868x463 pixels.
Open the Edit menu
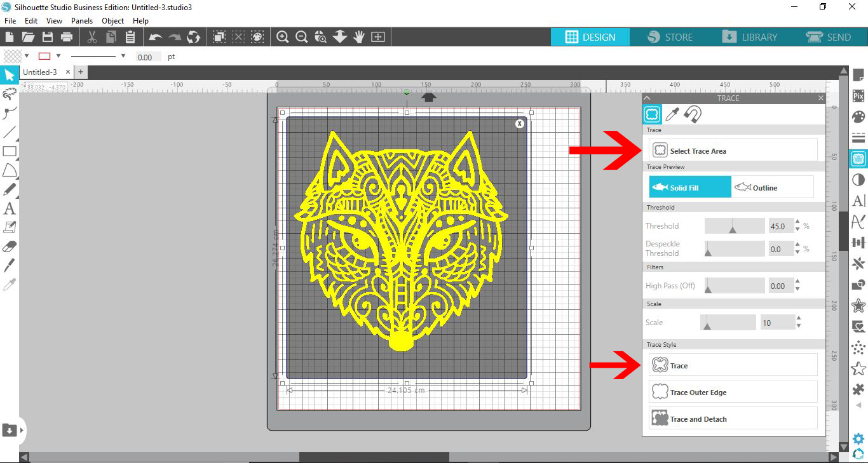[x=31, y=21]
